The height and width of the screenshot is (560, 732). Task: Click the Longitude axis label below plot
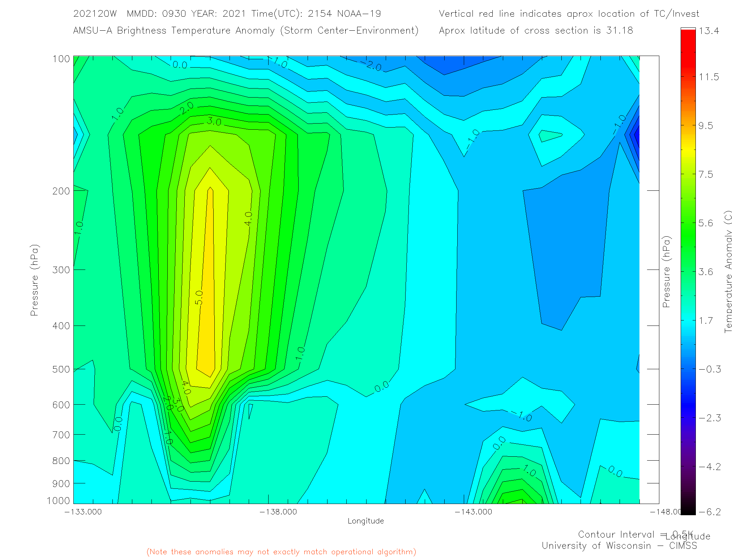coord(365,521)
